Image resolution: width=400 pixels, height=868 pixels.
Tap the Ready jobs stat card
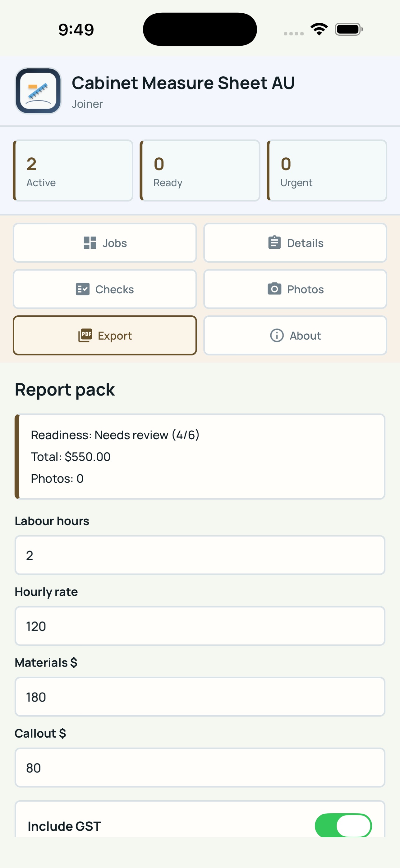200,170
